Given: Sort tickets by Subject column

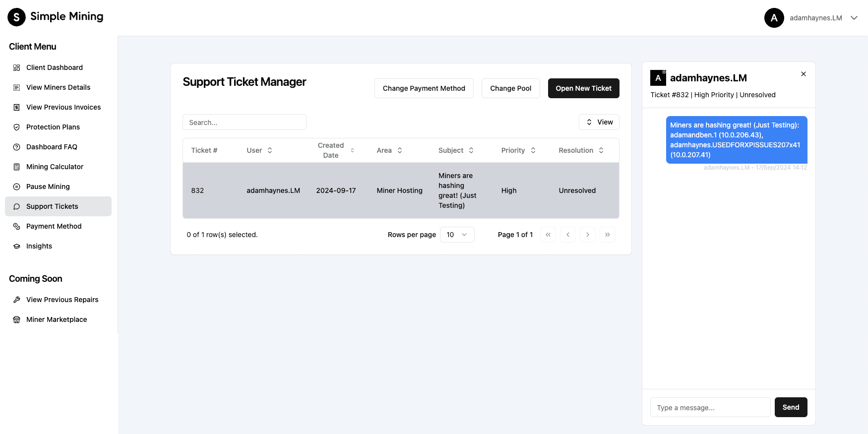Looking at the screenshot, I should click(456, 150).
